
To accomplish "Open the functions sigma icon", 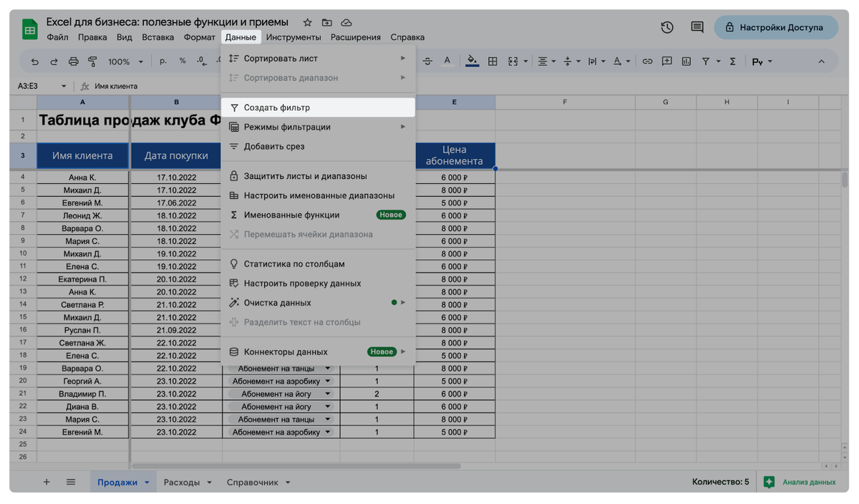I will pos(732,62).
